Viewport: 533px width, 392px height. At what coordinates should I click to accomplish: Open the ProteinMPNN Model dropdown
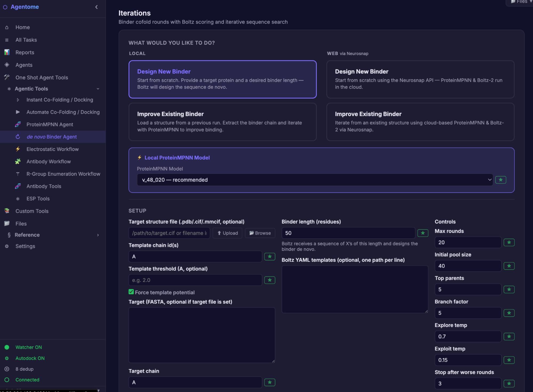[315, 180]
